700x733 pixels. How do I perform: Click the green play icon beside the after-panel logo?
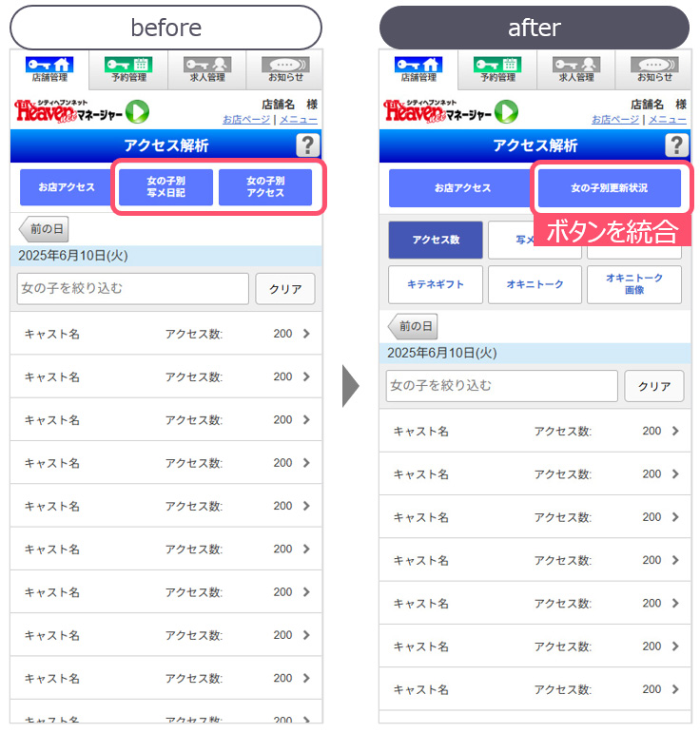point(506,112)
